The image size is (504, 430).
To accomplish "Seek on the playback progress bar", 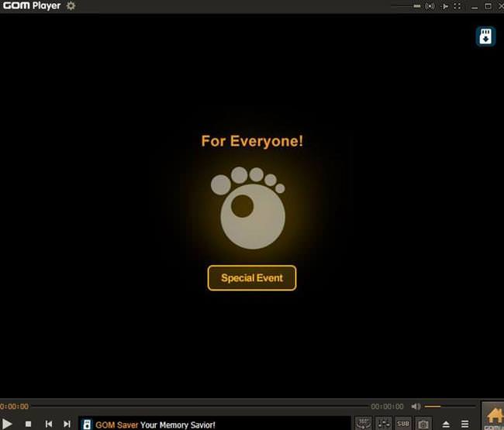I will pos(199,407).
